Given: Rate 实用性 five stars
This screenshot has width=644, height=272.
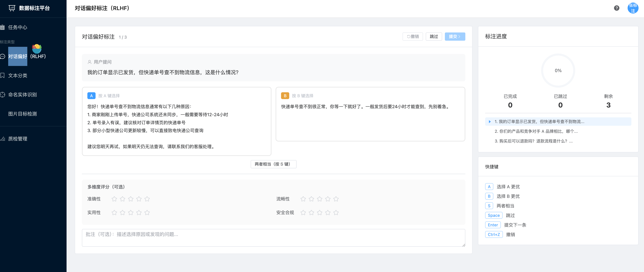Looking at the screenshot, I should point(147,213).
